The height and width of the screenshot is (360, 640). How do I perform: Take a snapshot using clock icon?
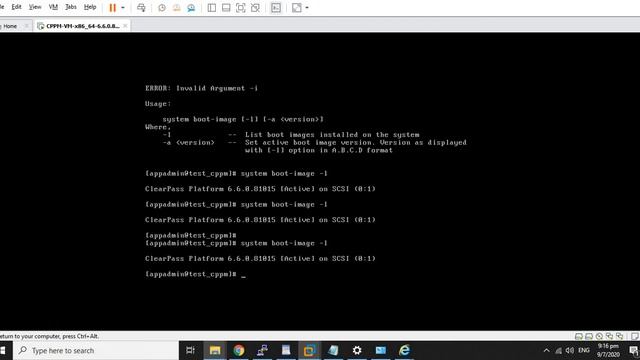point(162,8)
